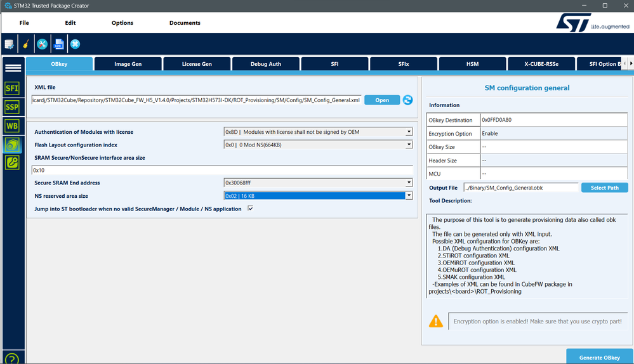Click the Encryption Option Enable value

tap(553, 133)
